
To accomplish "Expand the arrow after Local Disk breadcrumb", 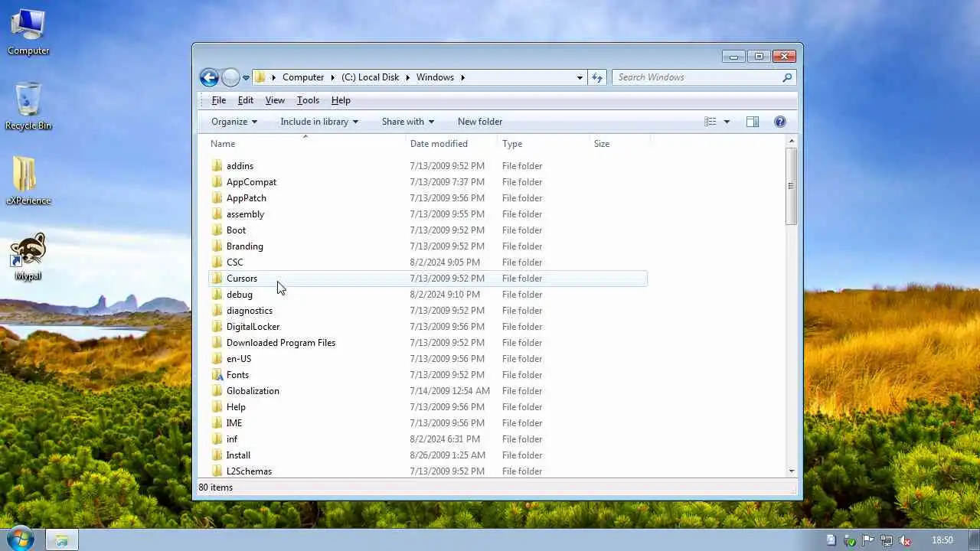I will click(x=407, y=77).
